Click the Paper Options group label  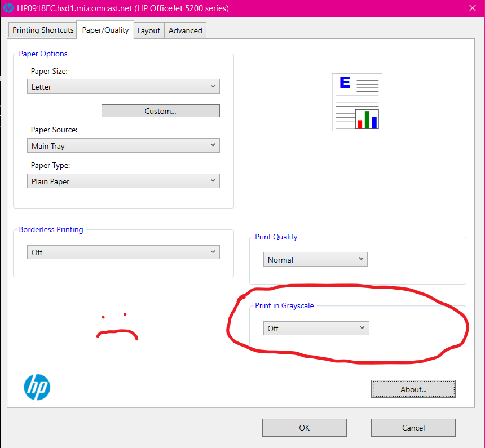(x=43, y=54)
